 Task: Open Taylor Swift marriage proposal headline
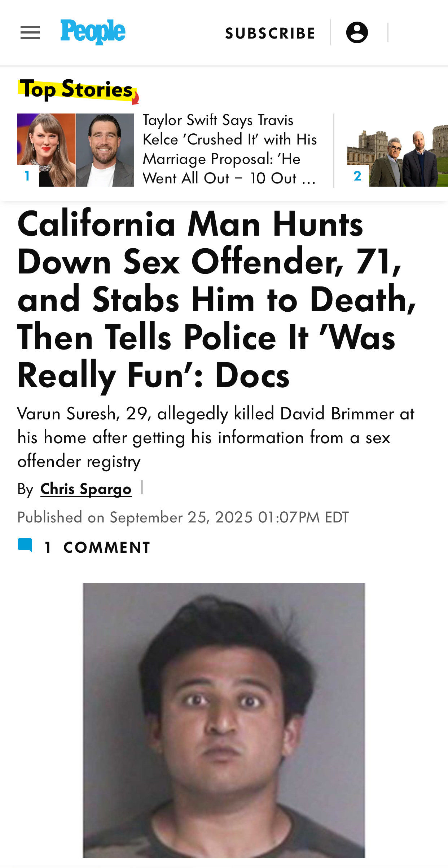pos(229,149)
